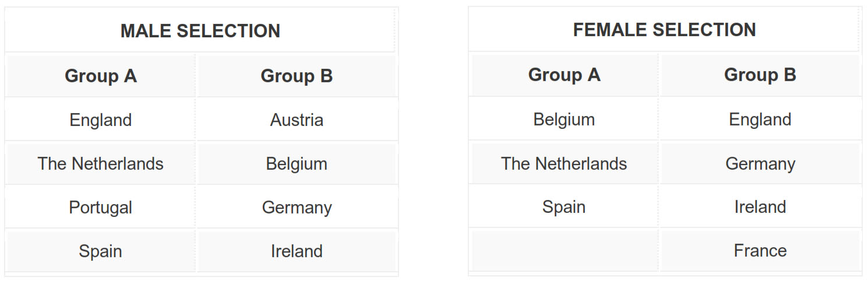
Task: Select Group A header in female table
Action: (564, 75)
